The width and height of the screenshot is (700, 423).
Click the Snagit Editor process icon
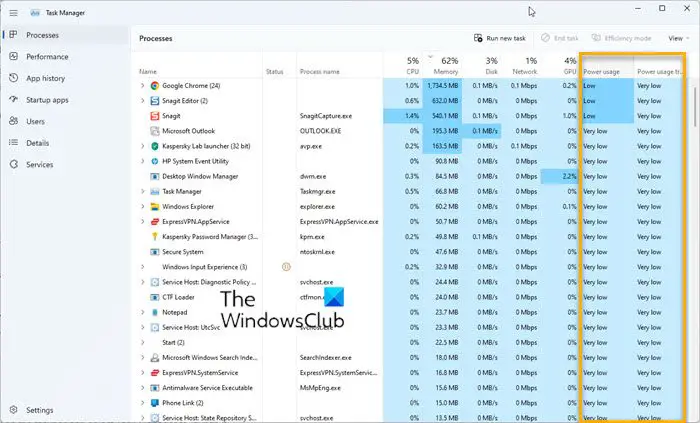click(x=154, y=101)
